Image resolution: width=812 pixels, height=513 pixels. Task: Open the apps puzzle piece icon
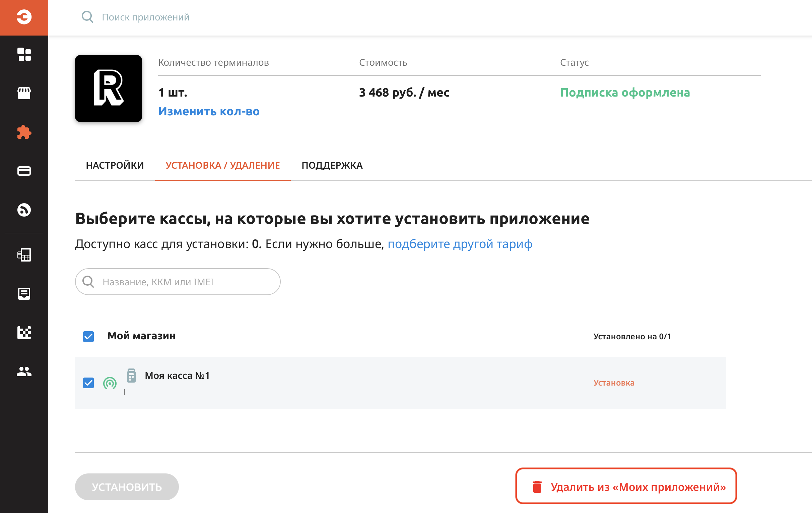pos(24,132)
